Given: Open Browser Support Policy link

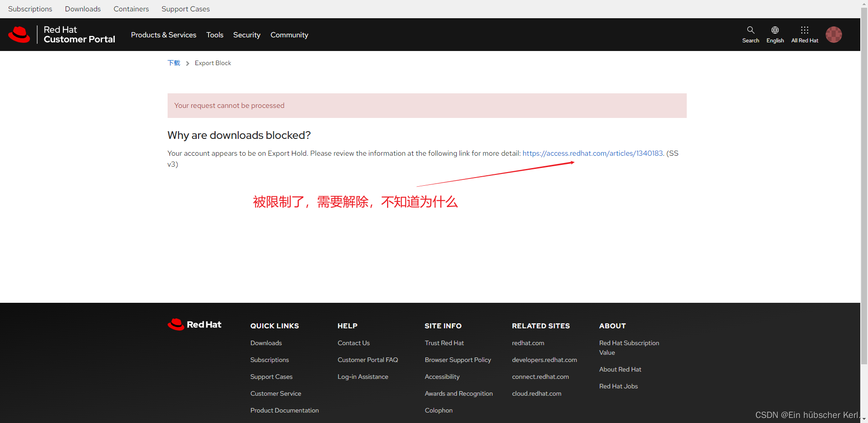Looking at the screenshot, I should click(458, 360).
